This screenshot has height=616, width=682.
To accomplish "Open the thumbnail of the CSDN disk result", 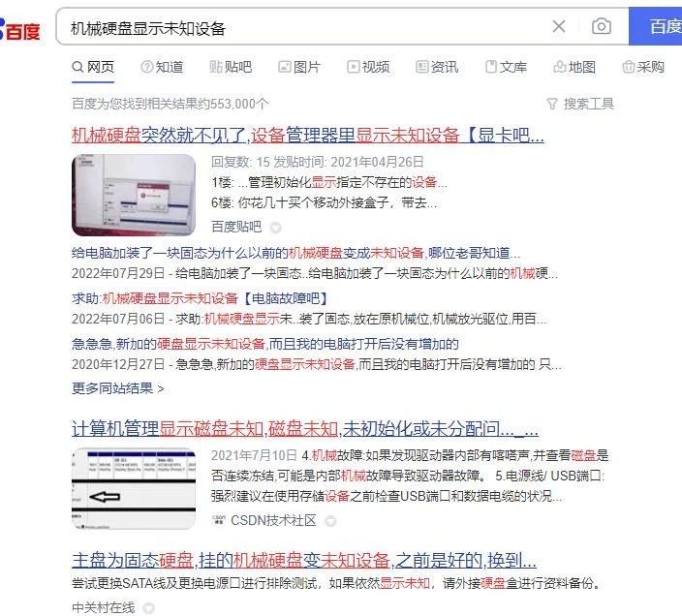I will [x=134, y=488].
